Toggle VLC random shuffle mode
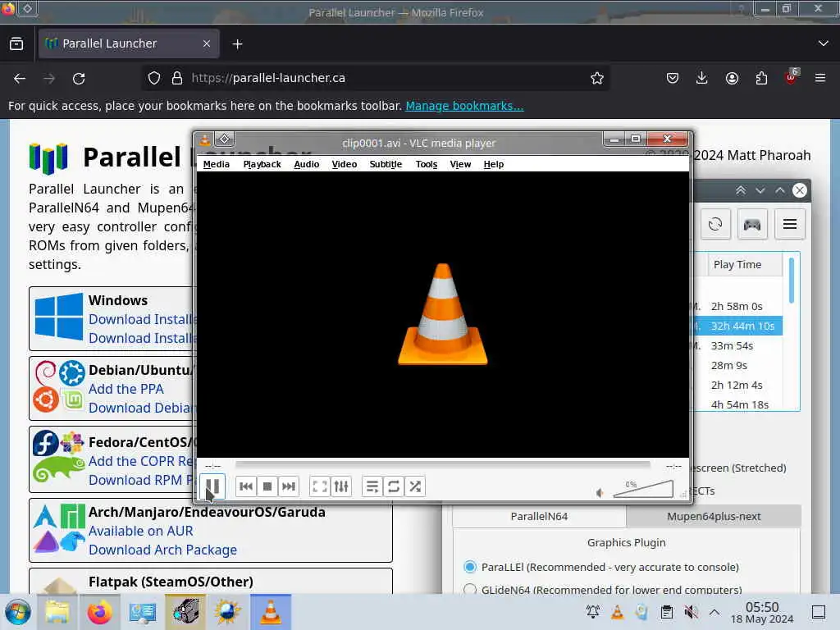This screenshot has width=840, height=630. click(415, 486)
